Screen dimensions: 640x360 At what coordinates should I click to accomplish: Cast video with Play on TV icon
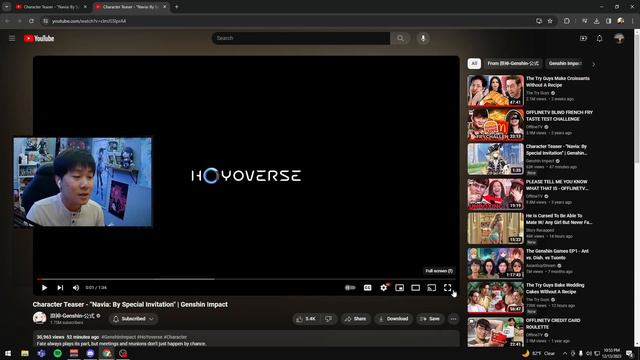[x=431, y=288]
